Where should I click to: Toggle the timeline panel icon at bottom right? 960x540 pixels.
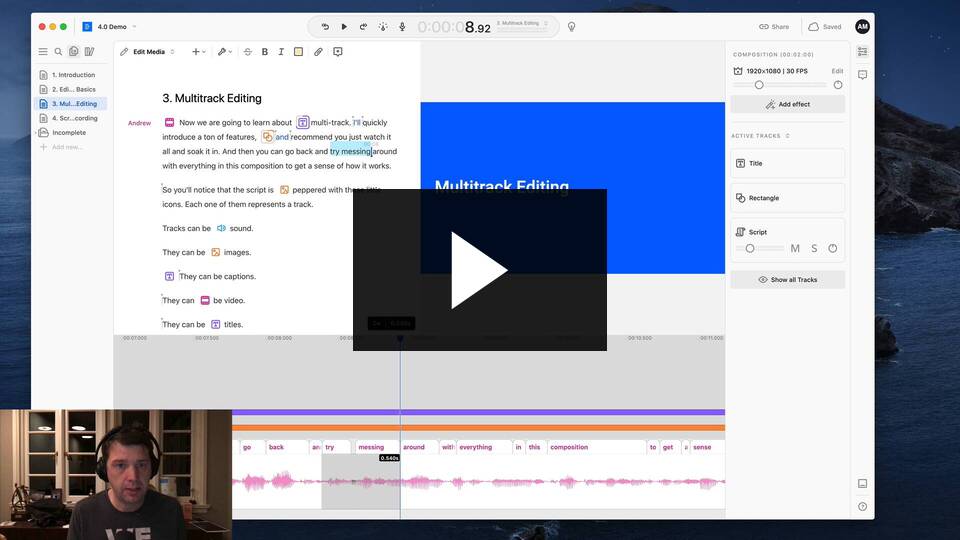click(x=862, y=484)
